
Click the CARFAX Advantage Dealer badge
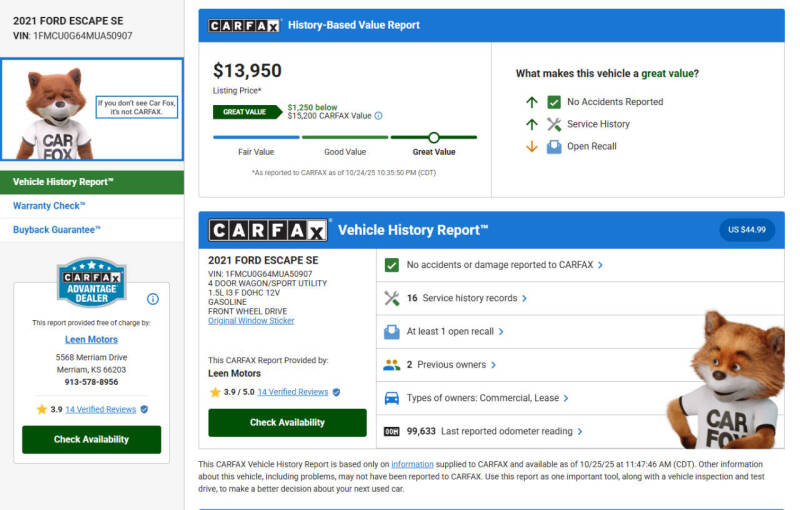91,283
